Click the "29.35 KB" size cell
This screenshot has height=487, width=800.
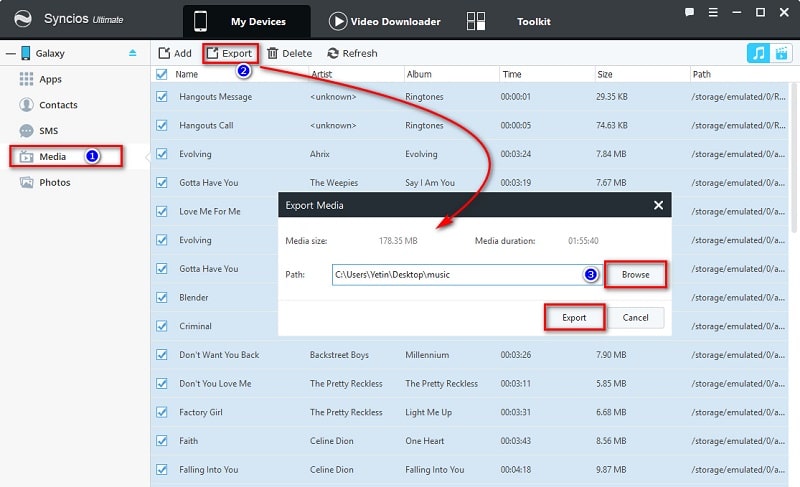coord(612,96)
